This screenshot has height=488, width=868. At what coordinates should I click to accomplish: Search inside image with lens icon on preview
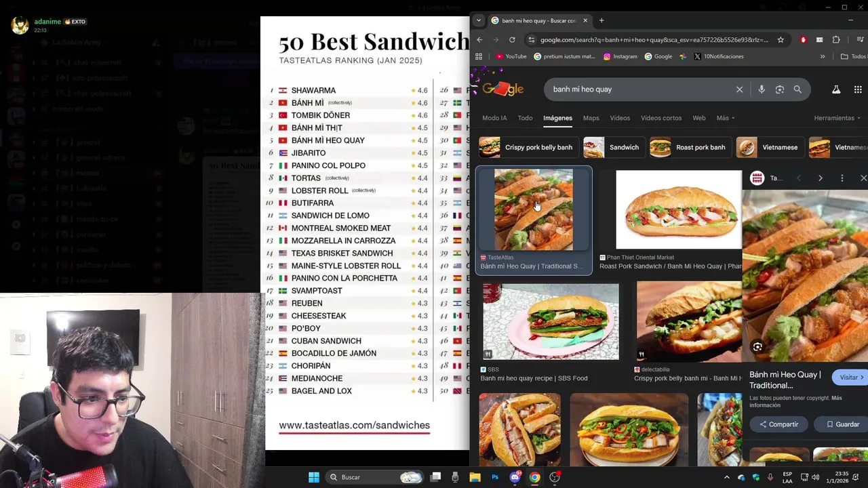[757, 347]
